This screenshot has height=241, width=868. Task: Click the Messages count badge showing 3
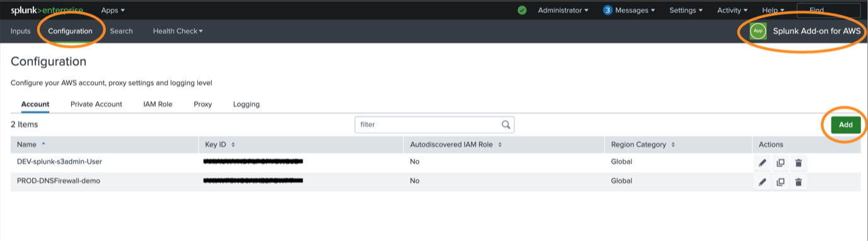(608, 10)
